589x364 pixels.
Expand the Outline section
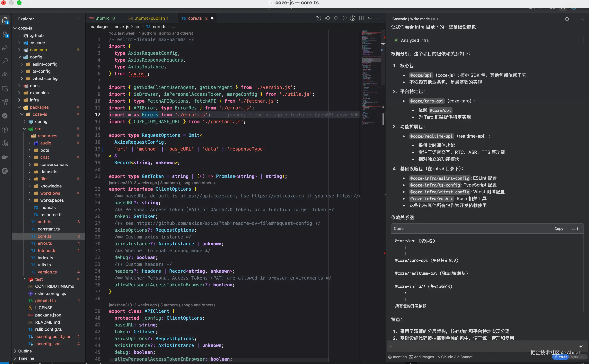click(x=25, y=351)
